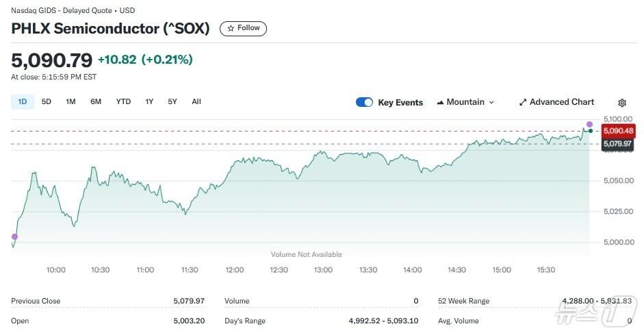Click the purple key event marker at chart end
Screen dimensions: 644x335
pos(589,124)
